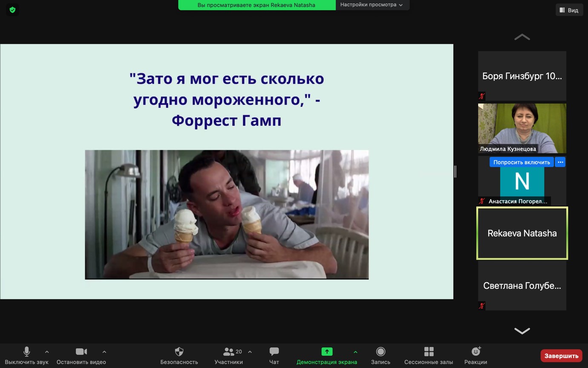Go to previous participants with up chevron

(522, 37)
